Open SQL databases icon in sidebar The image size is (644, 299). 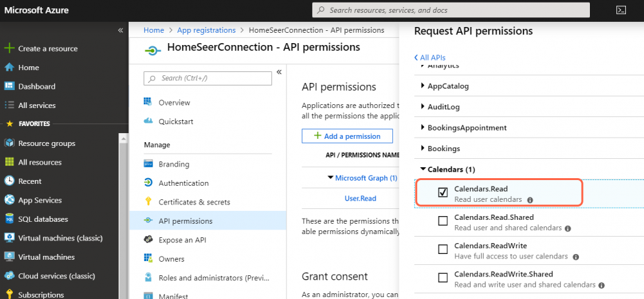pyautogui.click(x=9, y=219)
